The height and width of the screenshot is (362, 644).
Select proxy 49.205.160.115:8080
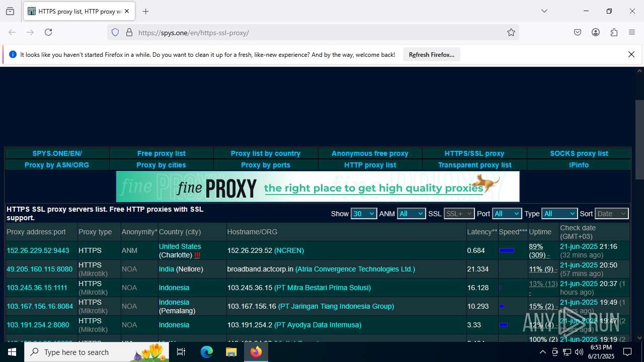[39, 269]
